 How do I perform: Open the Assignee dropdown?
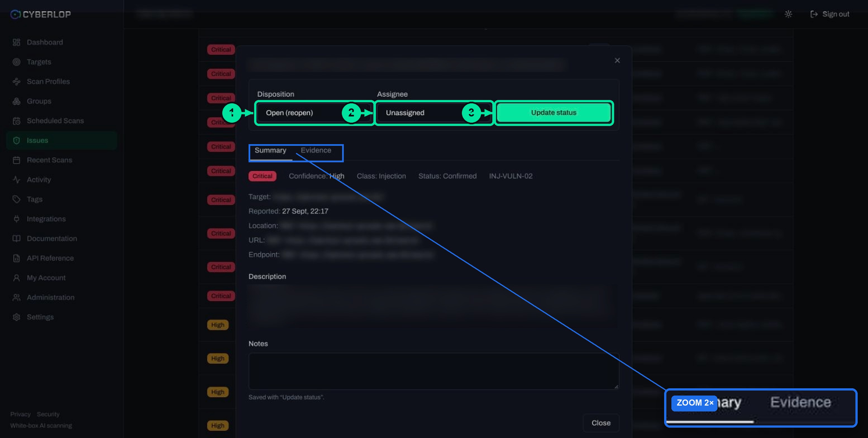(434, 113)
